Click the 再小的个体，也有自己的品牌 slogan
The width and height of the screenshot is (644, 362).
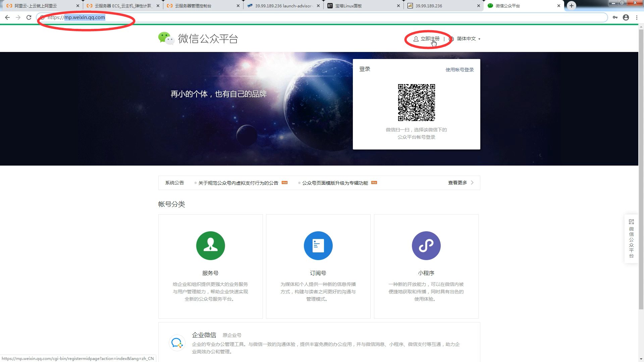point(219,94)
